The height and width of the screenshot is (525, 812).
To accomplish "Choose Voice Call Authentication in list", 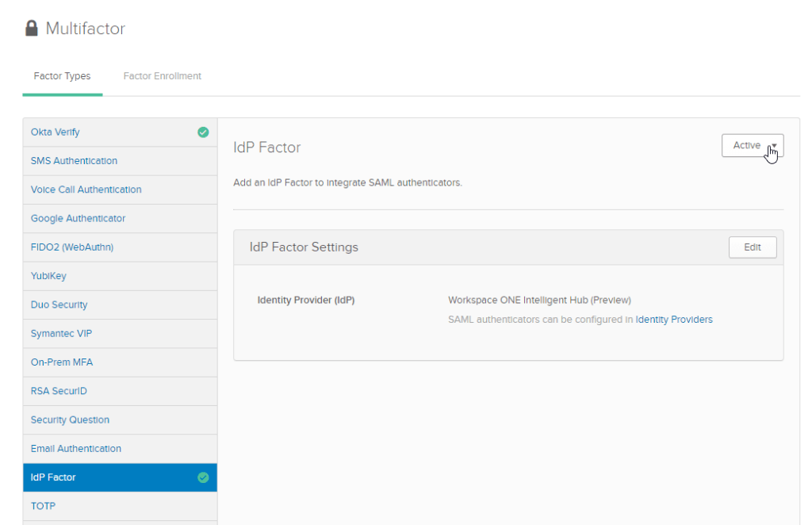I will point(86,190).
